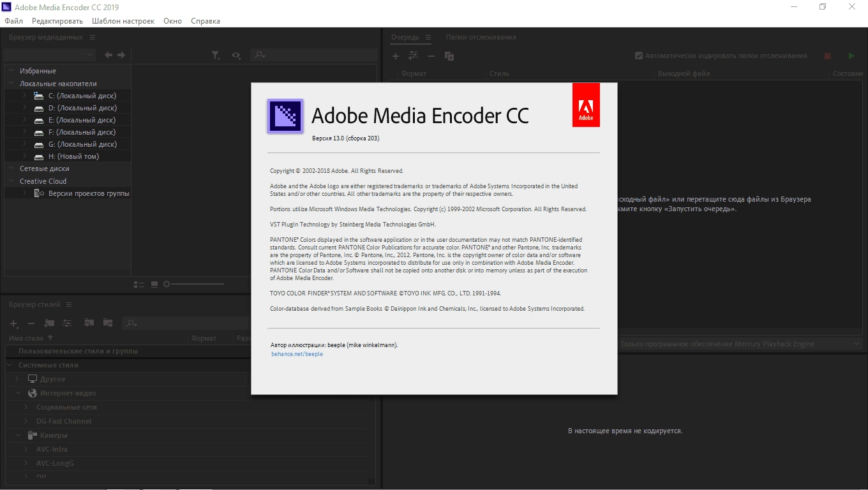868x490 pixels.
Task: Open the ingest view eye icon
Action: tap(236, 56)
